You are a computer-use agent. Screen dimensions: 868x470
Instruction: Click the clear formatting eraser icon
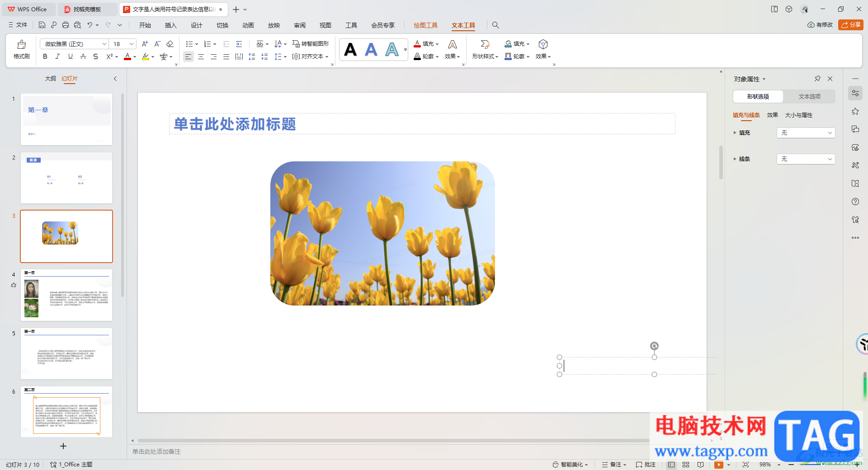pyautogui.click(x=170, y=44)
